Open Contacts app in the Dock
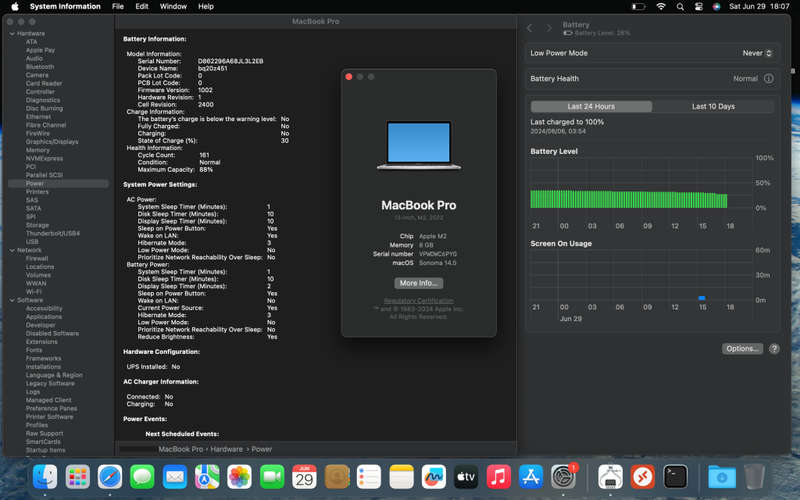Screen dimensions: 800x500 [x=337, y=477]
